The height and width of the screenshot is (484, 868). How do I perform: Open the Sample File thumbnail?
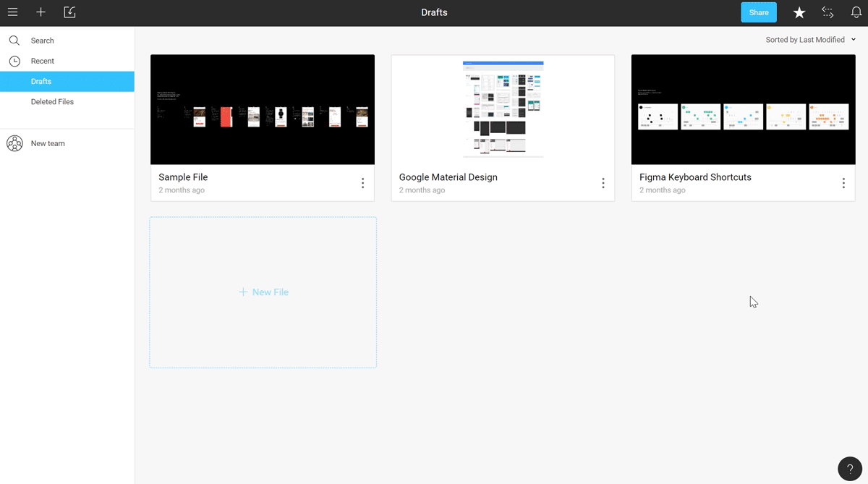click(263, 109)
